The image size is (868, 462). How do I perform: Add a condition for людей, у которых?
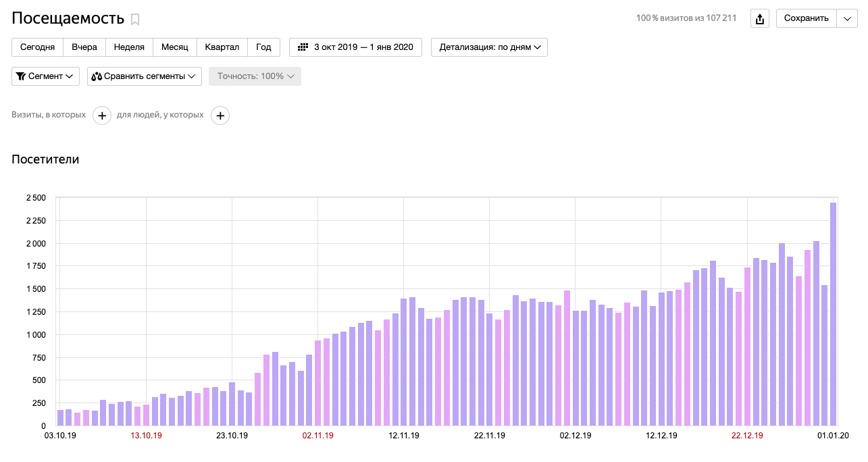pos(220,115)
